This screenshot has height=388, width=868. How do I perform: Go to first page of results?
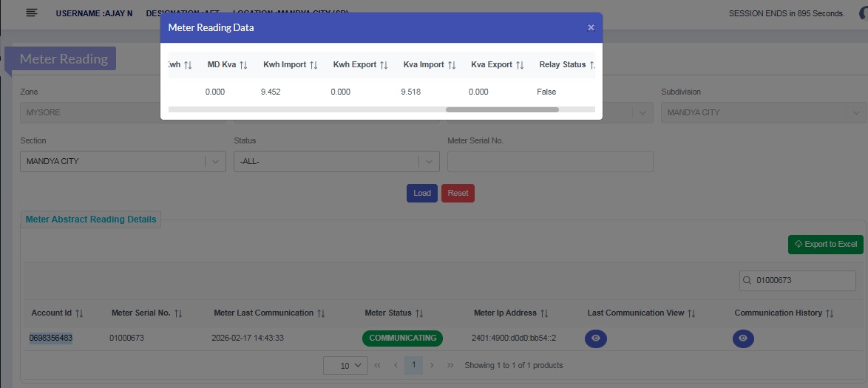378,365
